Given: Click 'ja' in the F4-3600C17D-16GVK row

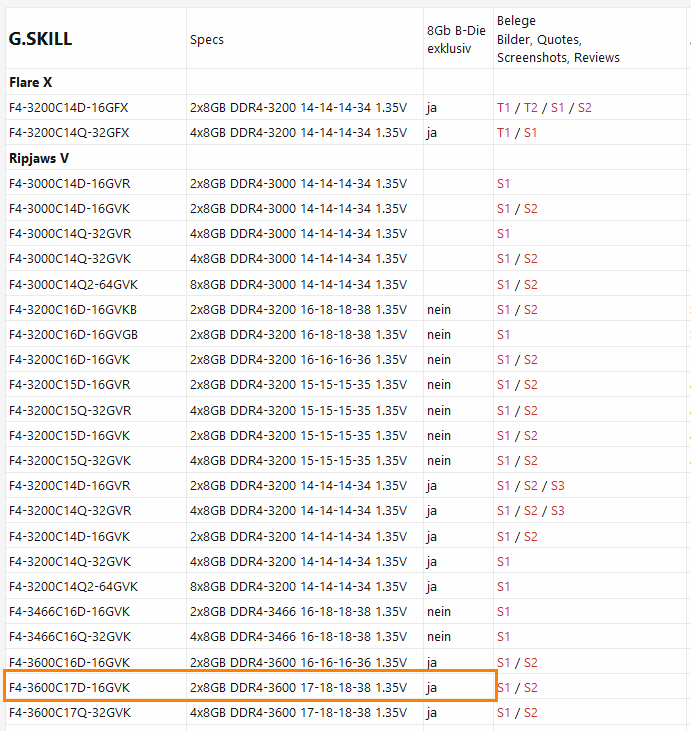Looking at the screenshot, I should tap(432, 688).
